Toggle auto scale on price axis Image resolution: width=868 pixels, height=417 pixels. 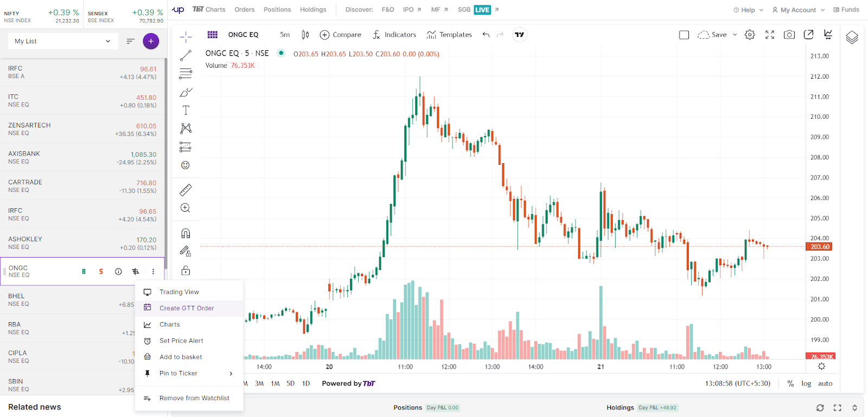pos(825,383)
